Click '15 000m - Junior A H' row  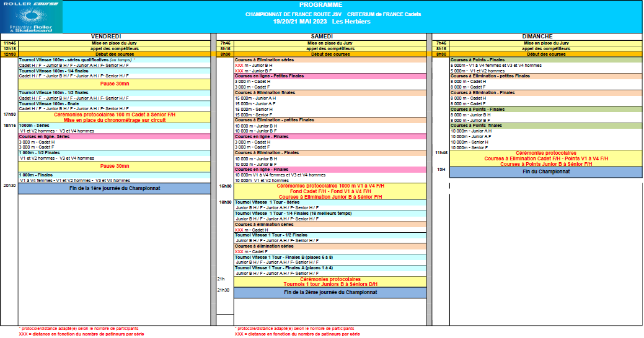330,98
